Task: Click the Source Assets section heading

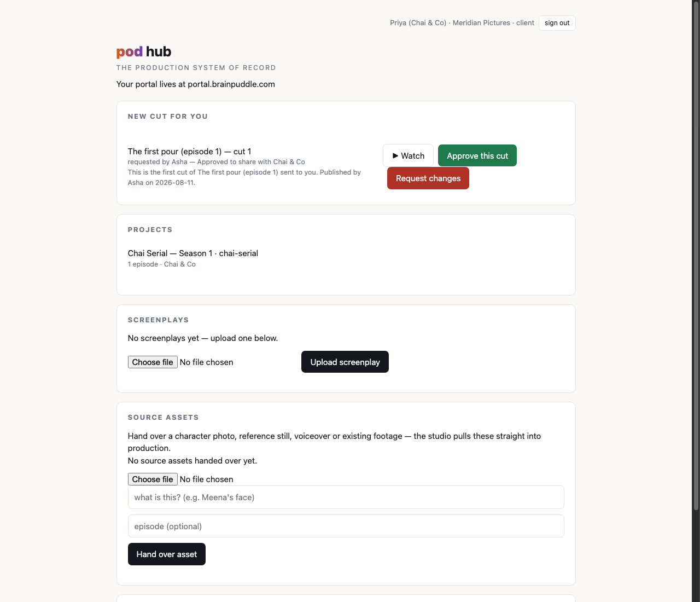Action: (x=164, y=417)
